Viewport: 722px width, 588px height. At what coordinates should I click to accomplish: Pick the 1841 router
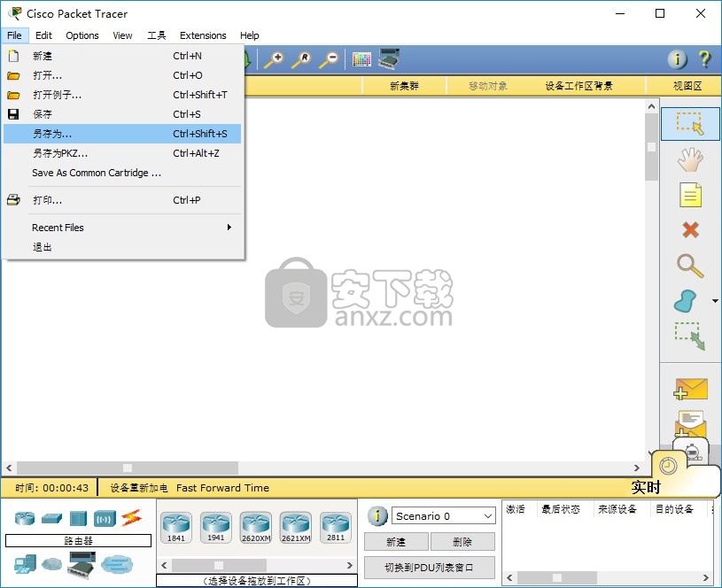tap(176, 528)
